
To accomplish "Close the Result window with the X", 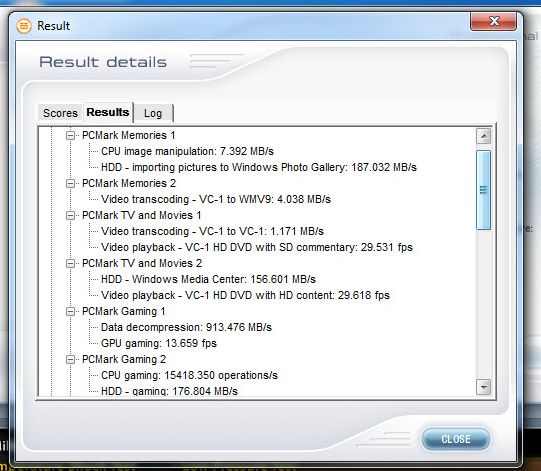I will (494, 21).
